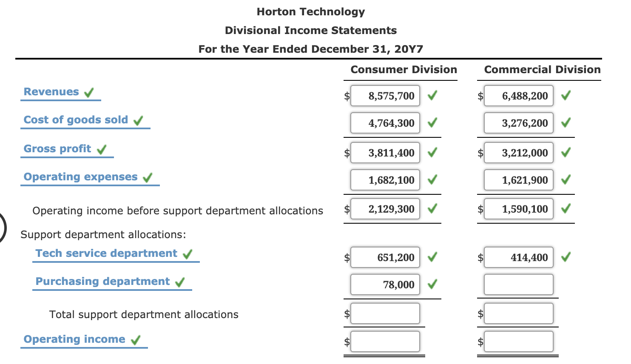Open the Purchasing department dropdown
The image size is (631, 364).
click(x=102, y=282)
